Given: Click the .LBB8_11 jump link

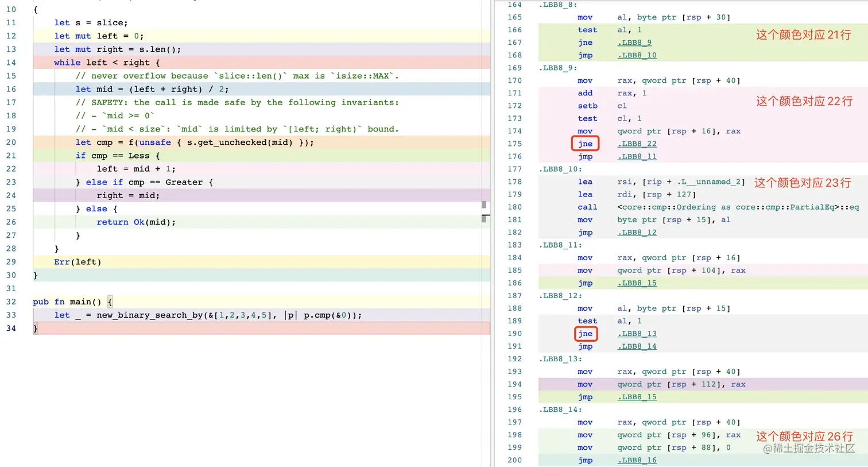Looking at the screenshot, I should pos(637,156).
